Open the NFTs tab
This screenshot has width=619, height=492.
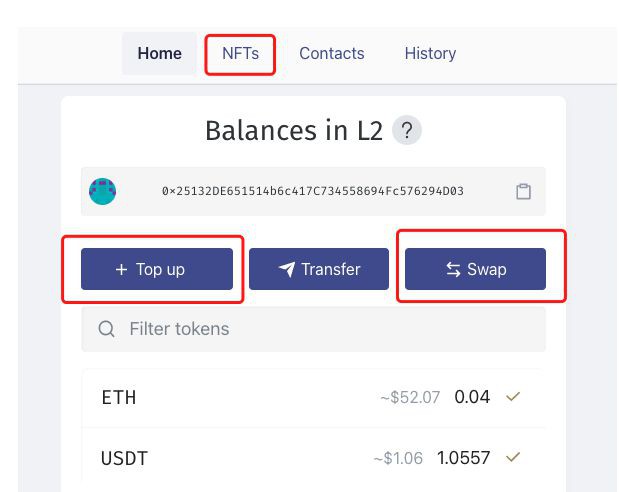(x=240, y=54)
